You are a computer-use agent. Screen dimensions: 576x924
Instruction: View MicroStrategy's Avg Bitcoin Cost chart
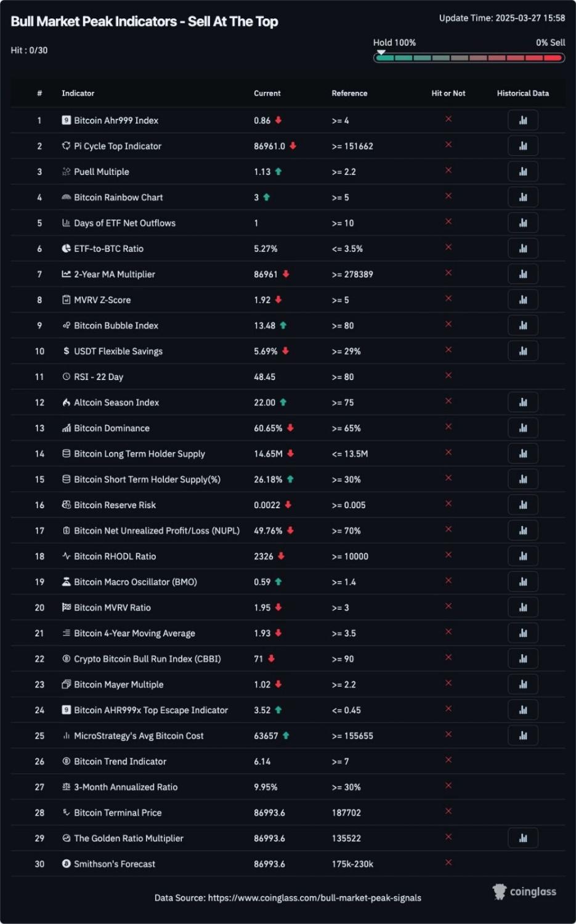tap(522, 736)
